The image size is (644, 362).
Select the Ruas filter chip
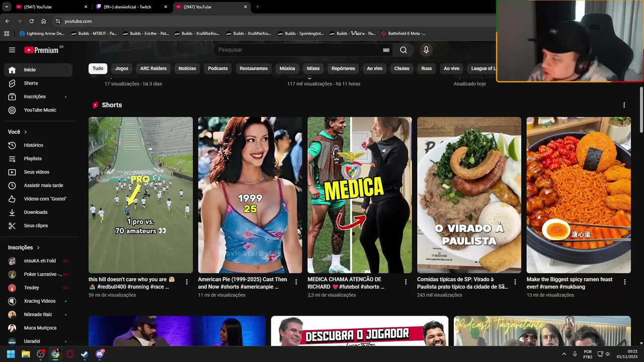click(x=427, y=68)
